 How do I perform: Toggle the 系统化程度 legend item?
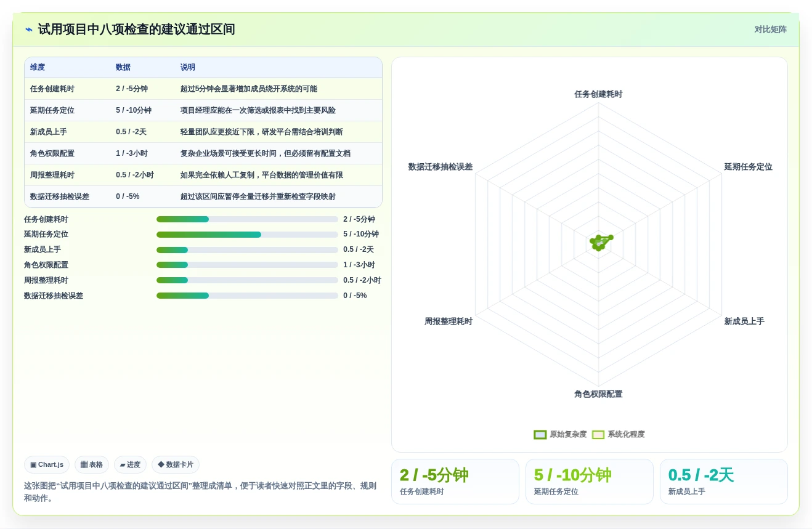click(618, 435)
